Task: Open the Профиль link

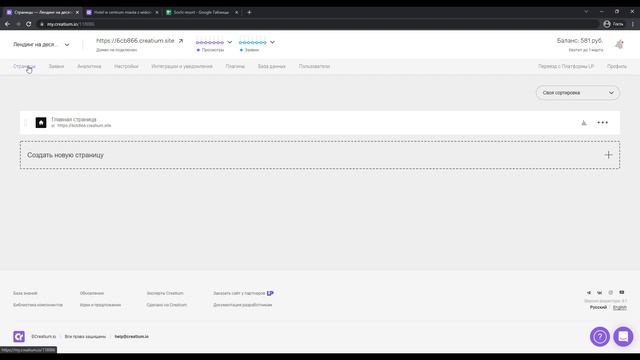Action: pos(617,66)
